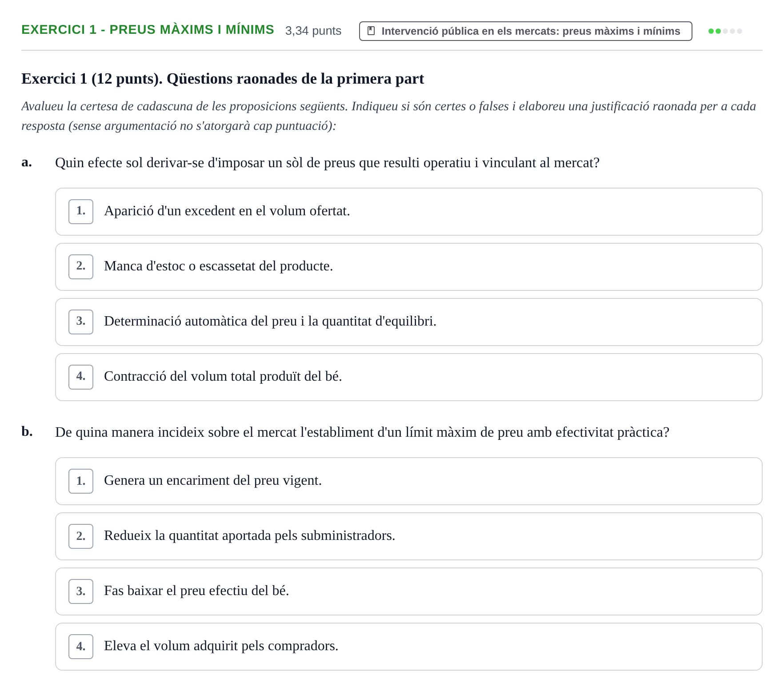Click the bookmark icon in topic tag
This screenshot has width=784, height=700.
(371, 31)
